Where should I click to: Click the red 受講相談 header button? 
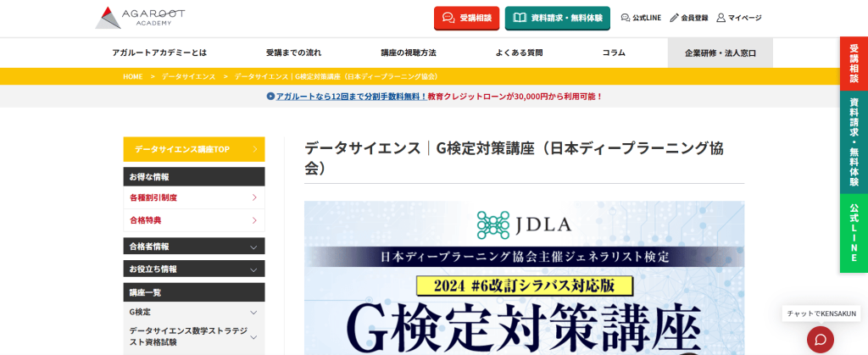467,18
